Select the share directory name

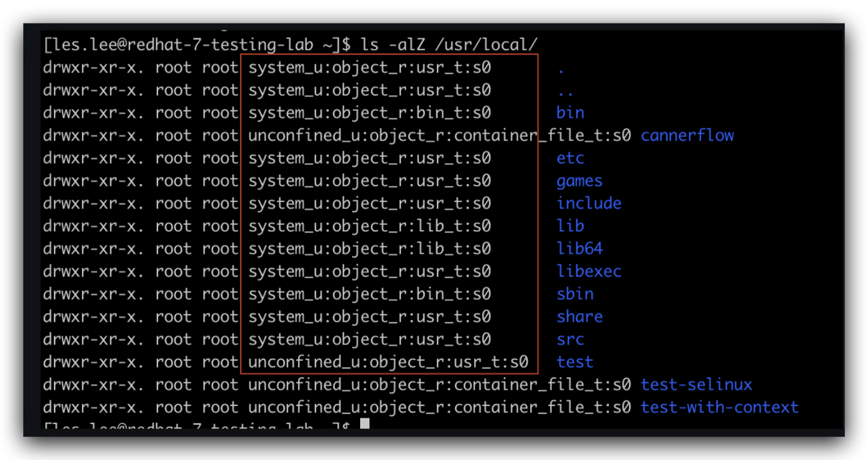tap(579, 317)
